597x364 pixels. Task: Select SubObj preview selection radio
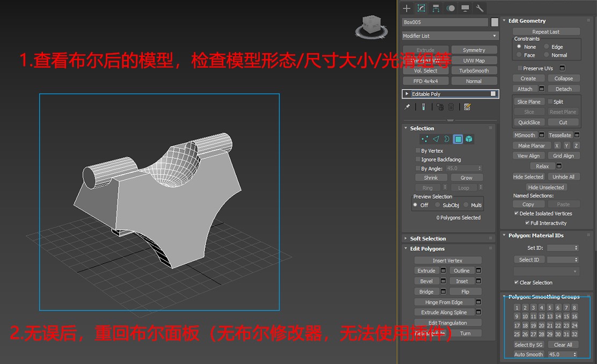click(438, 205)
